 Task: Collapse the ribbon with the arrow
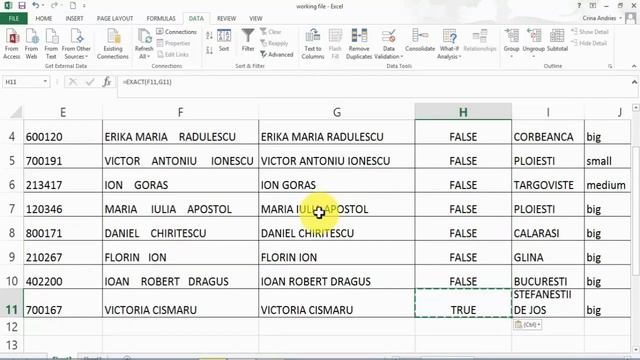[634, 66]
